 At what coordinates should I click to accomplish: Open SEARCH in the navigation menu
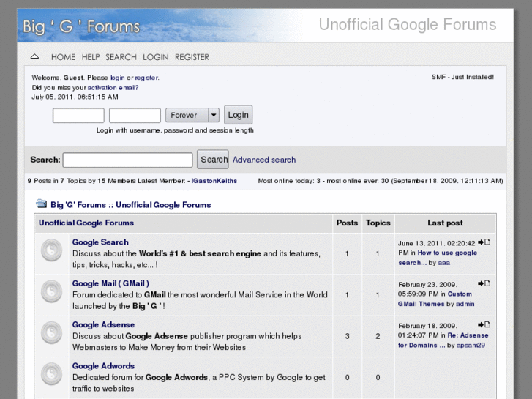121,57
